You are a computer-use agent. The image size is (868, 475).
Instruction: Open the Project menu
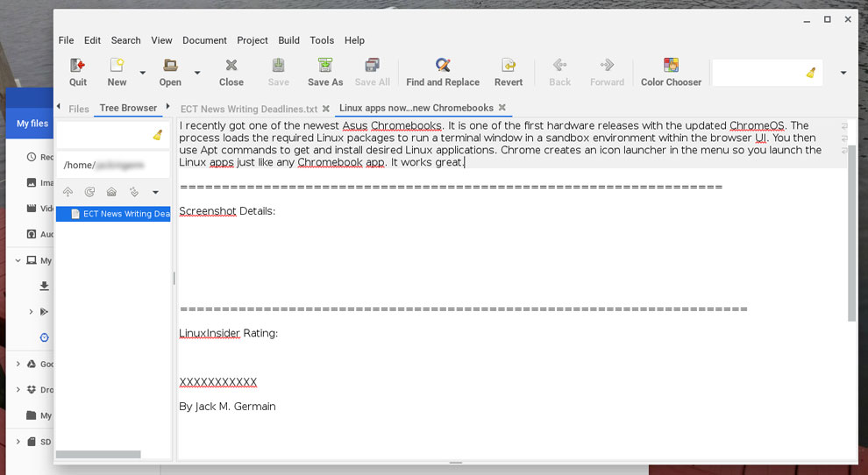(253, 40)
